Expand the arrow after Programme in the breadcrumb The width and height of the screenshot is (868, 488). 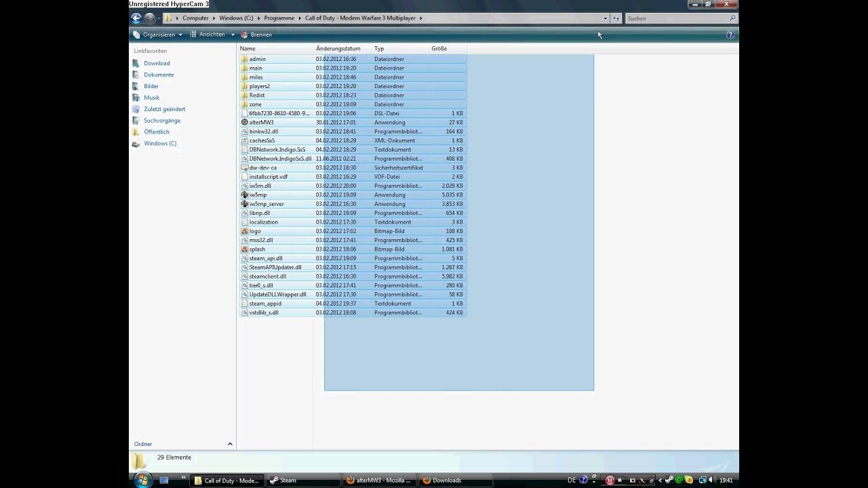(x=300, y=18)
